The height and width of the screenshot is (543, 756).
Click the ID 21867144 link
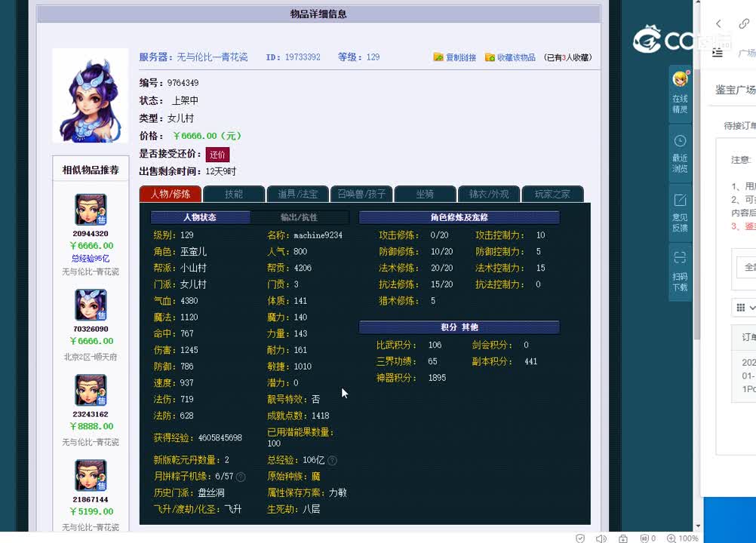click(91, 500)
